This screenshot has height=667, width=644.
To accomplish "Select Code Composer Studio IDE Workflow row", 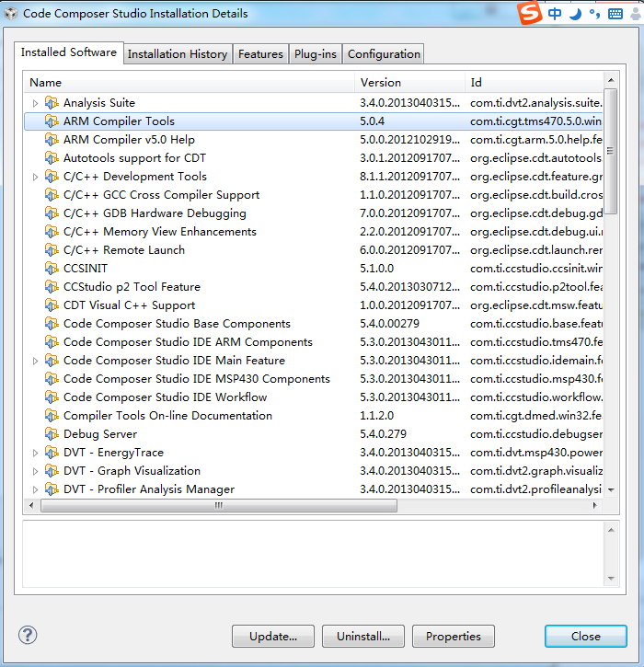I will pyautogui.click(x=314, y=397).
